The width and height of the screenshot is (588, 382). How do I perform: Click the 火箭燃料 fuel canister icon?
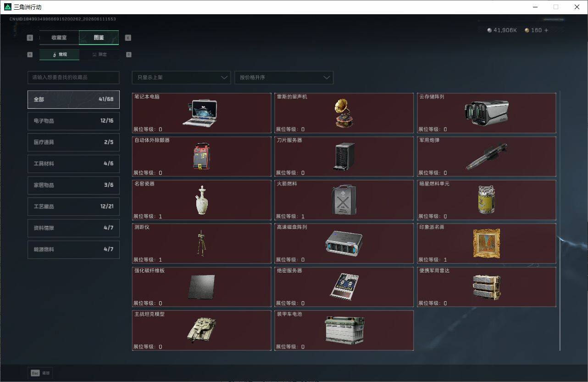(x=344, y=200)
